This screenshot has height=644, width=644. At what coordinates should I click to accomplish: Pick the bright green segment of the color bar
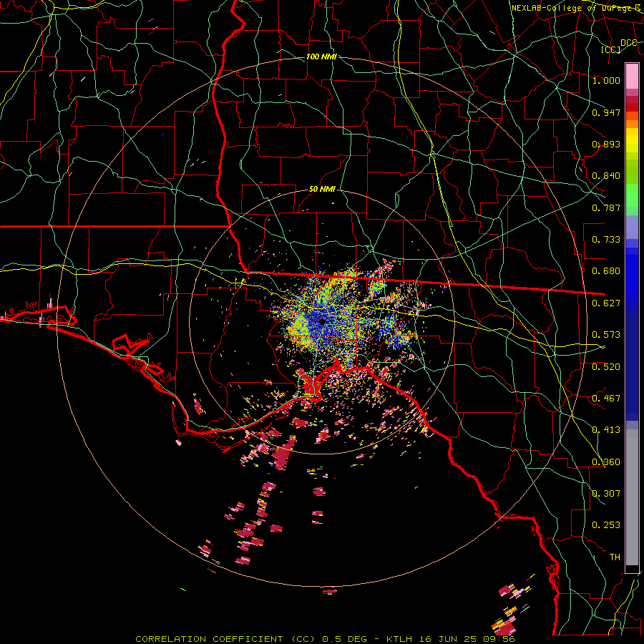point(632,195)
